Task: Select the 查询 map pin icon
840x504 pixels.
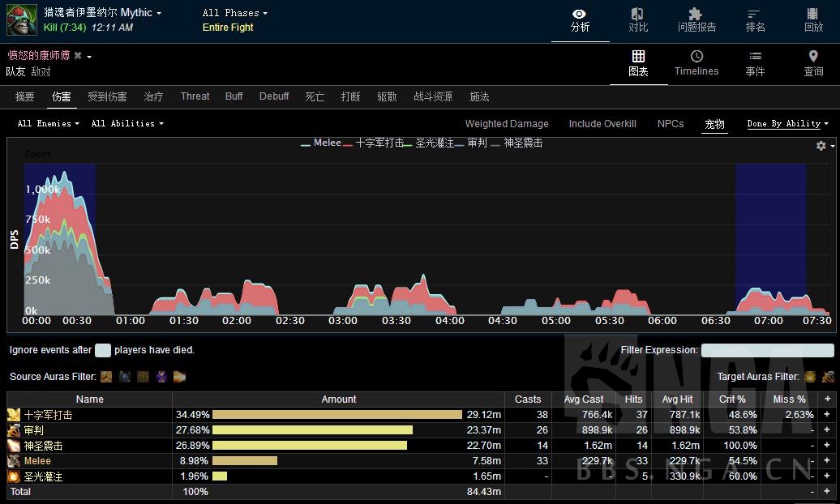Action: (813, 56)
